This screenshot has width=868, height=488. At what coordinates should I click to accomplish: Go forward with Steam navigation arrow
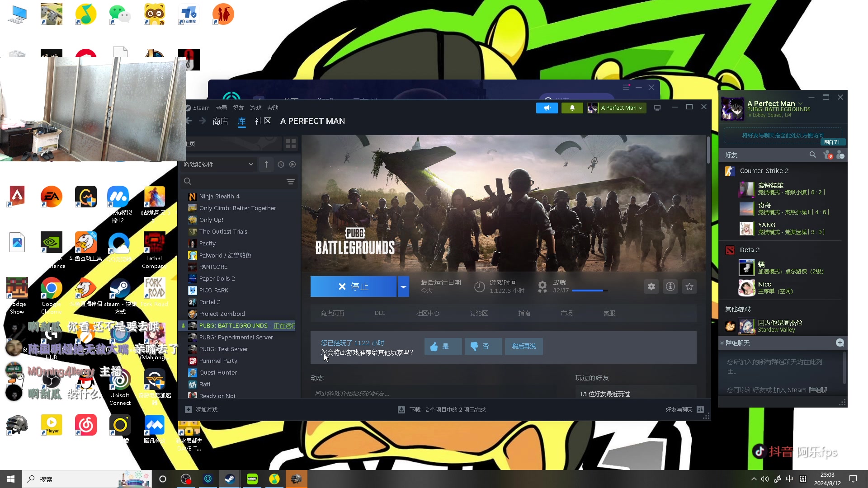click(203, 121)
